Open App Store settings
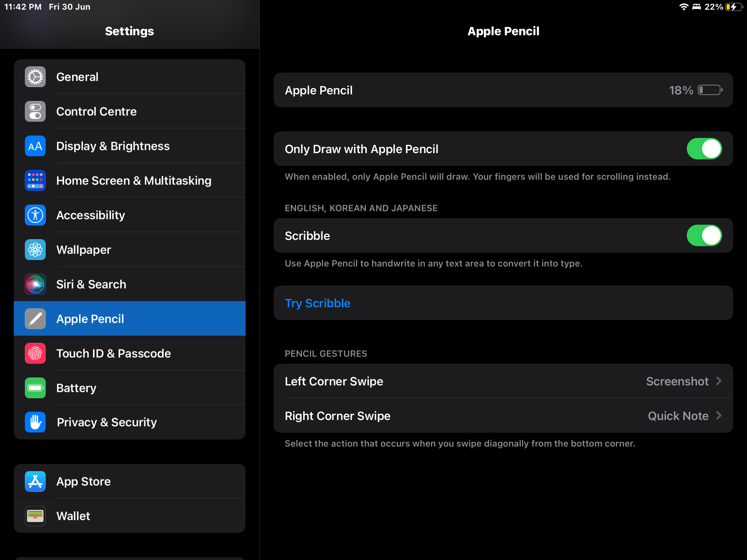This screenshot has width=747, height=560. [x=130, y=481]
